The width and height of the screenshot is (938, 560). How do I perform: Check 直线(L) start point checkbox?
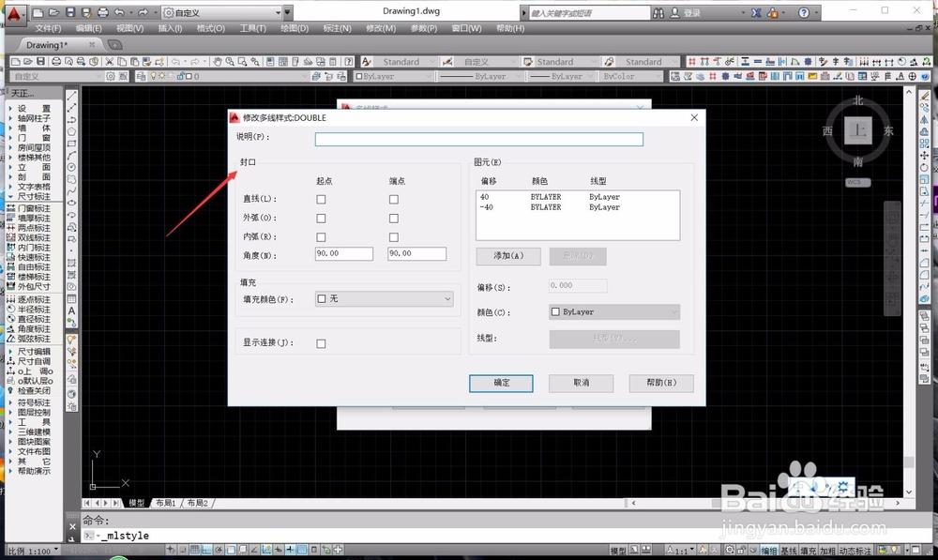coord(321,199)
